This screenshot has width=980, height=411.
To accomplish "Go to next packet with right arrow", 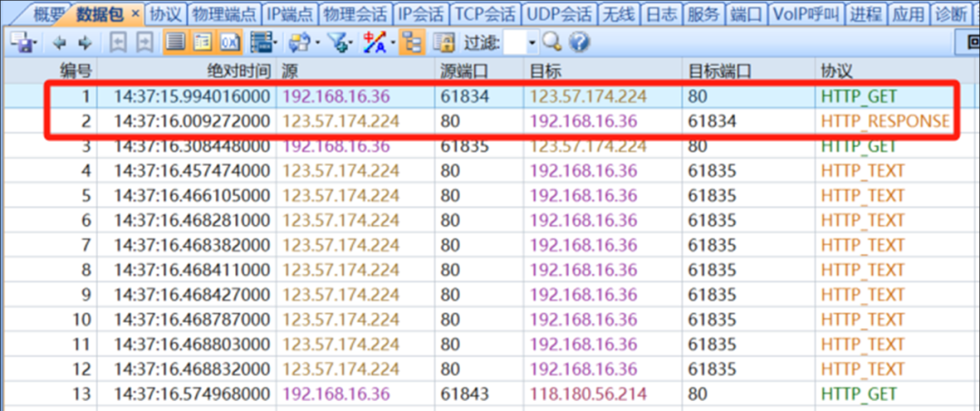I will (x=85, y=43).
